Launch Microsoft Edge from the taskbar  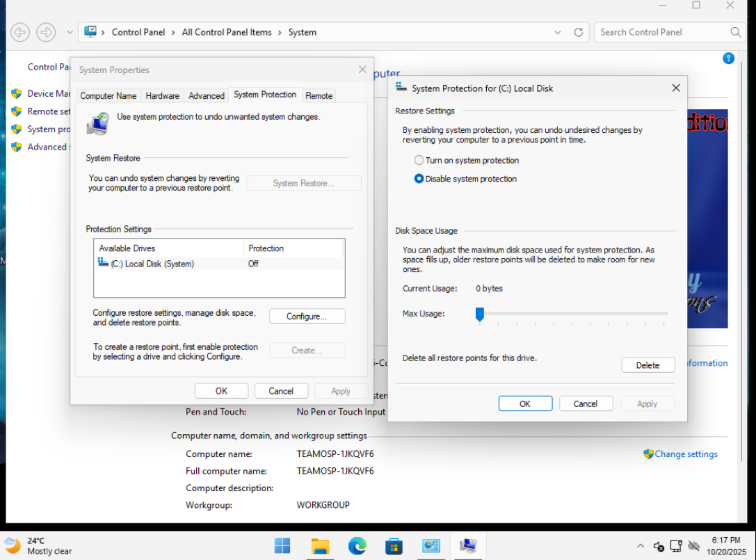(357, 545)
